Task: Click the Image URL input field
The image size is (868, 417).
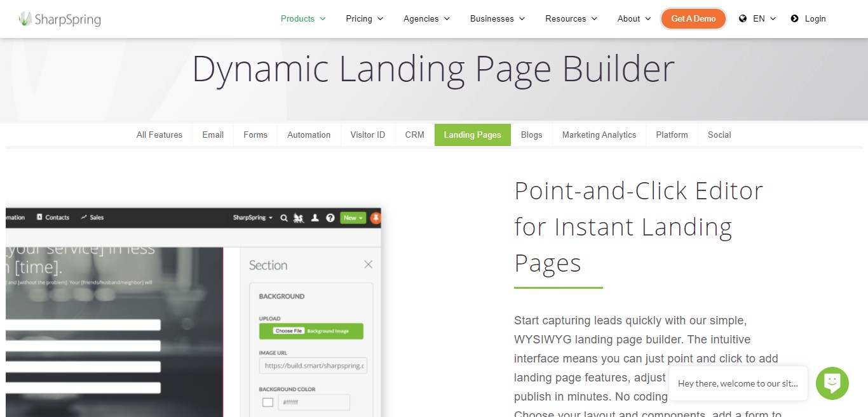Action: (313, 366)
